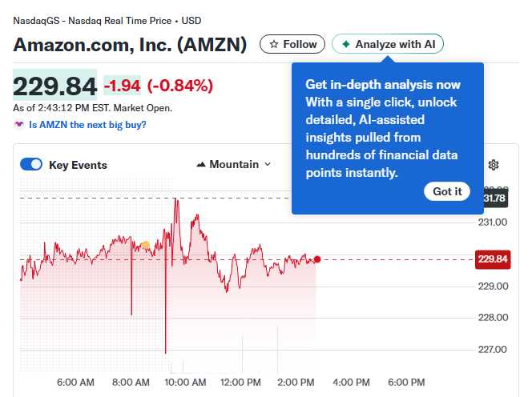Click the large 229.84 price quote
Screen dimensions: 532x397
[54, 86]
